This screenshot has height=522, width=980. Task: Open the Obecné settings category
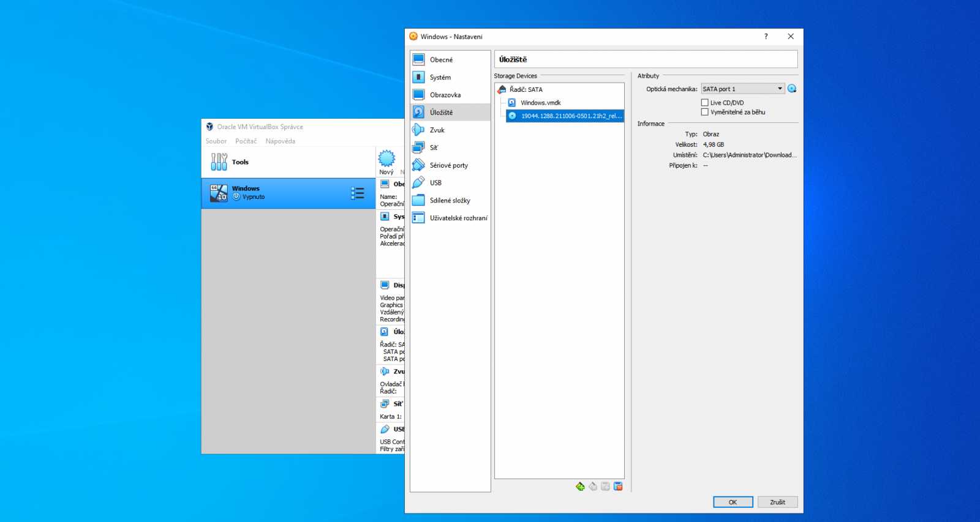(450, 59)
